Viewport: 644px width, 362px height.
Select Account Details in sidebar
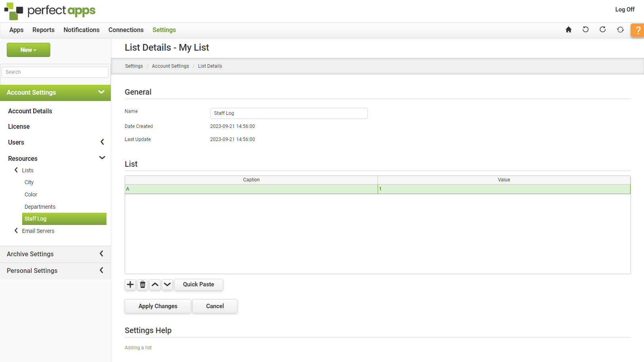pos(30,111)
